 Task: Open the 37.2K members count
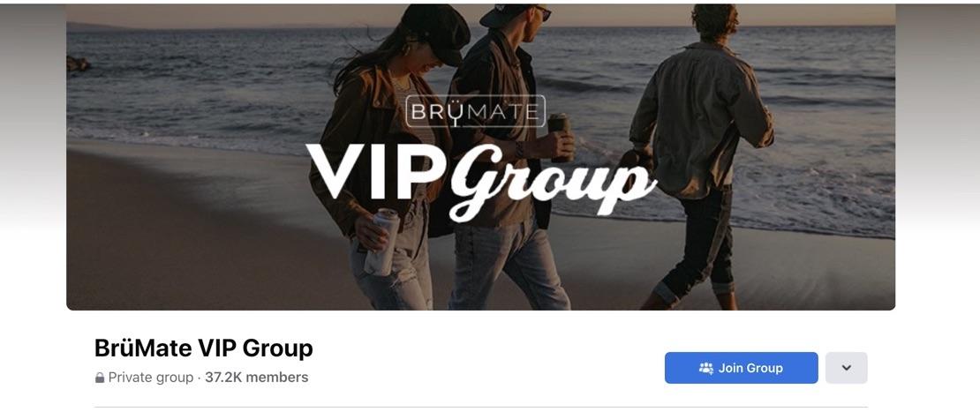click(x=256, y=377)
